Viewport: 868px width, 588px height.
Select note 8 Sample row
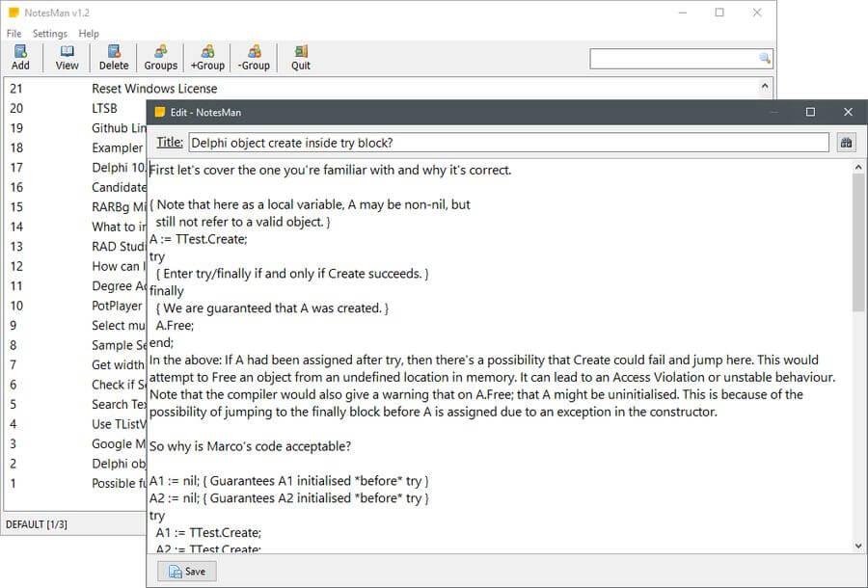(76, 345)
